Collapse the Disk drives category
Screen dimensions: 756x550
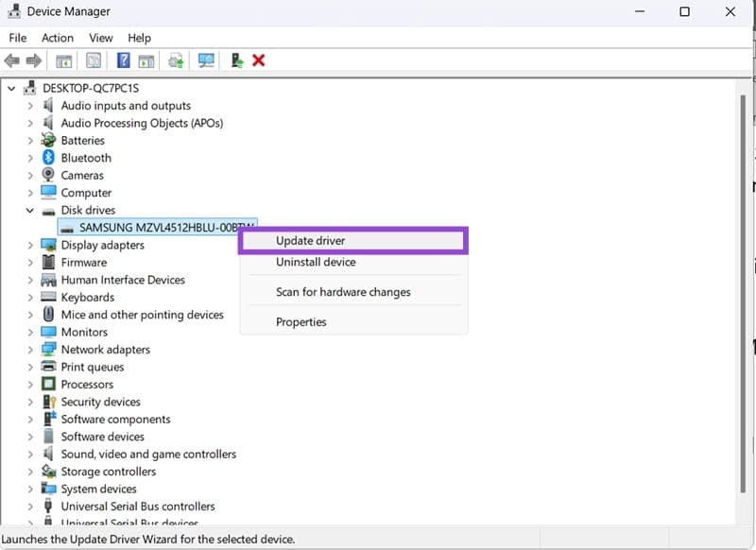tap(30, 210)
